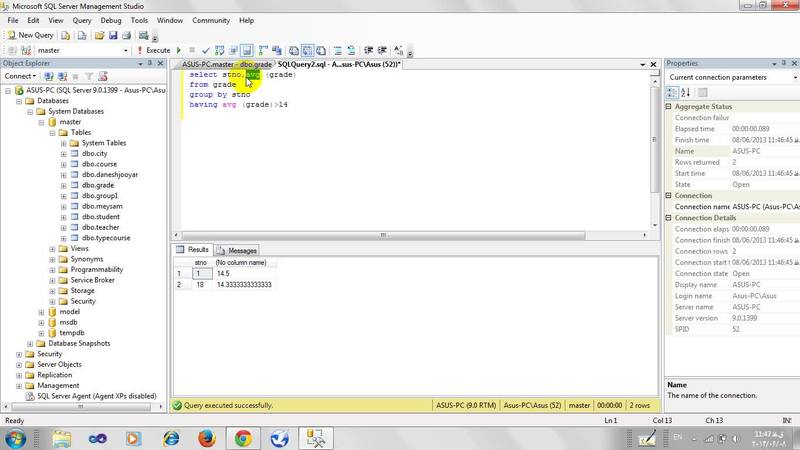This screenshot has height=450, width=800.
Task: Select the dbo.teacher table in the tree
Action: (x=101, y=228)
